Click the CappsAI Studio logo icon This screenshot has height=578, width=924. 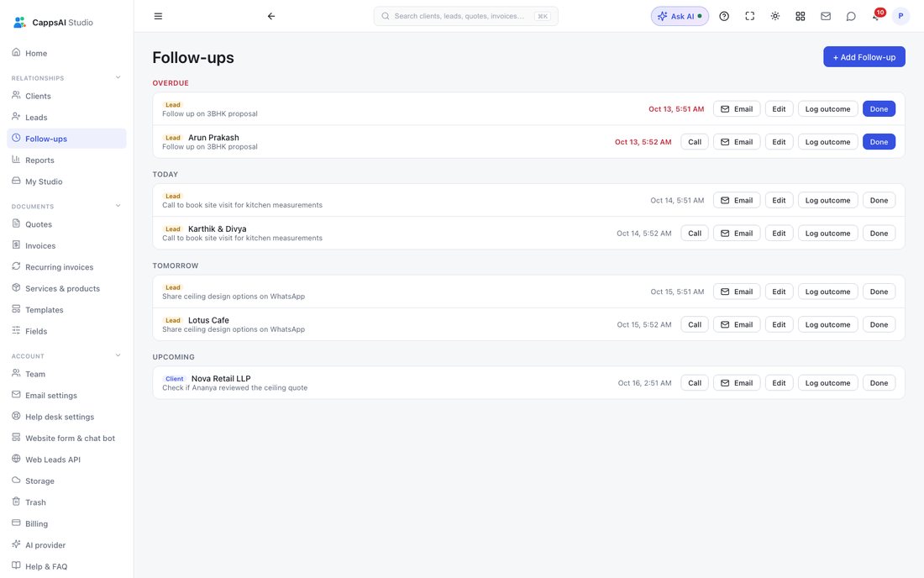point(19,23)
